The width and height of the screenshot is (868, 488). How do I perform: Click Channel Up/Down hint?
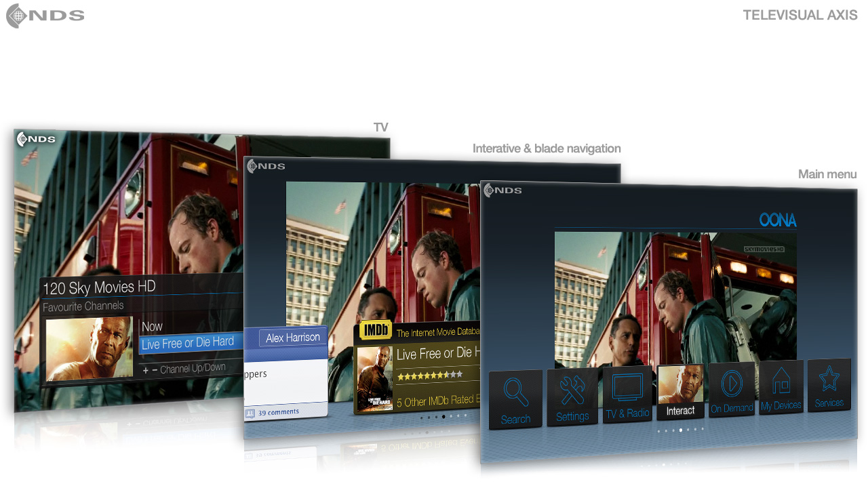(184, 369)
